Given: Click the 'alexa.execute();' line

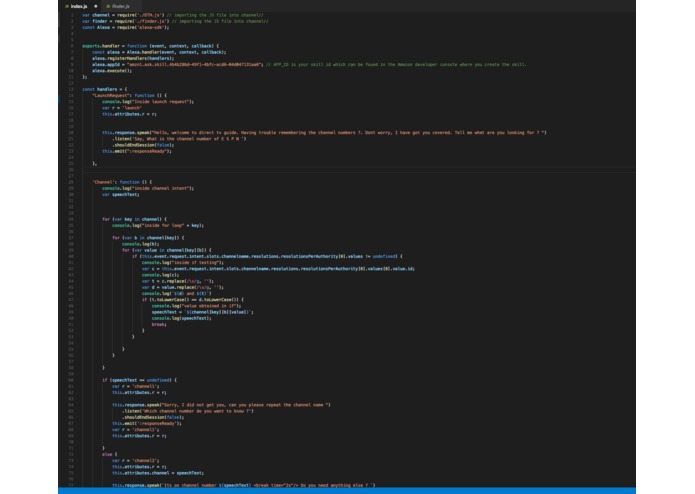Looking at the screenshot, I should point(112,71).
